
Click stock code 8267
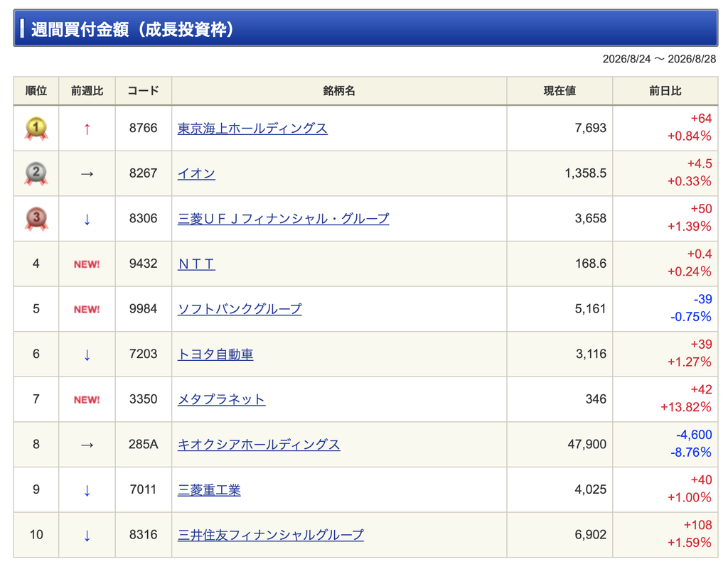[x=144, y=173]
